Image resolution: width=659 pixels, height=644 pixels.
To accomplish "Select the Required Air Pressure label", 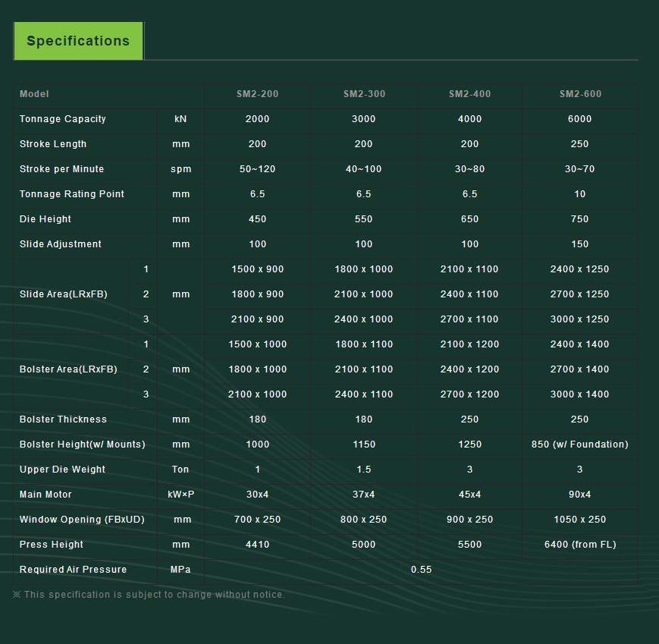I will click(x=74, y=570).
